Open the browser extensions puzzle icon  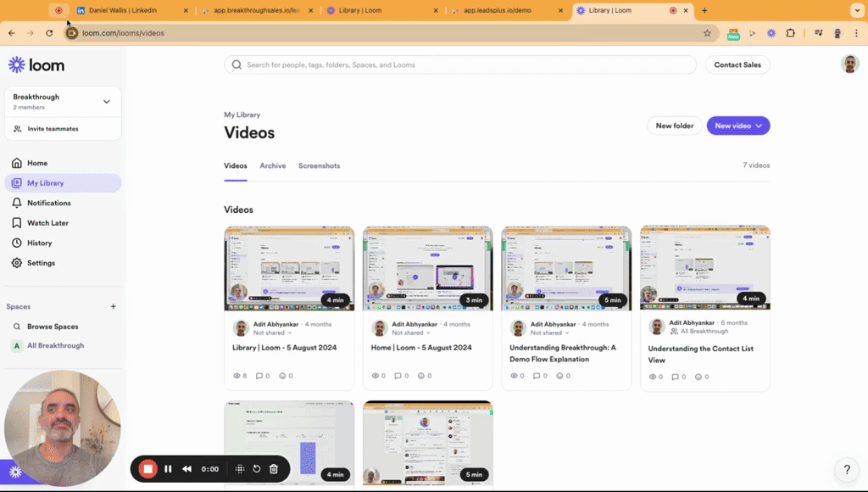click(791, 33)
